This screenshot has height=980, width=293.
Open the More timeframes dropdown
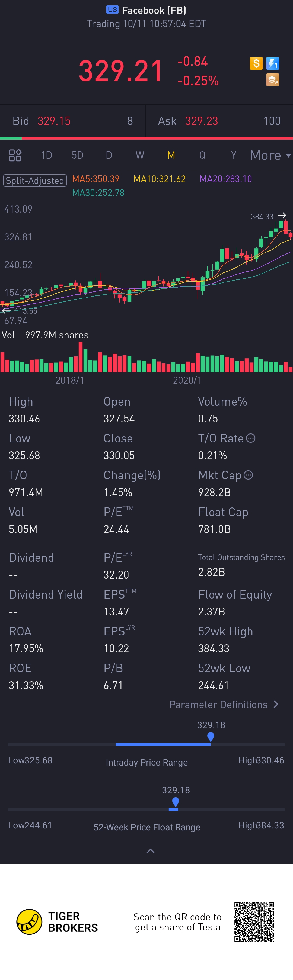tap(270, 155)
